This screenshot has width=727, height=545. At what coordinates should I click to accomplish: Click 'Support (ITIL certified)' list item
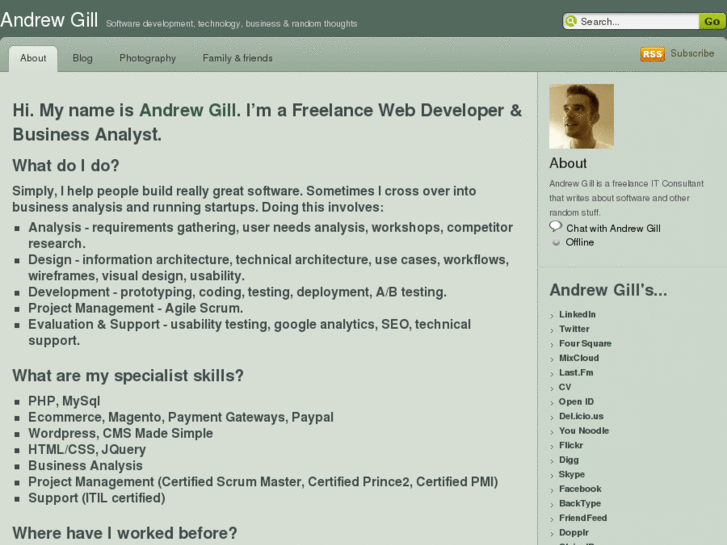point(97,498)
